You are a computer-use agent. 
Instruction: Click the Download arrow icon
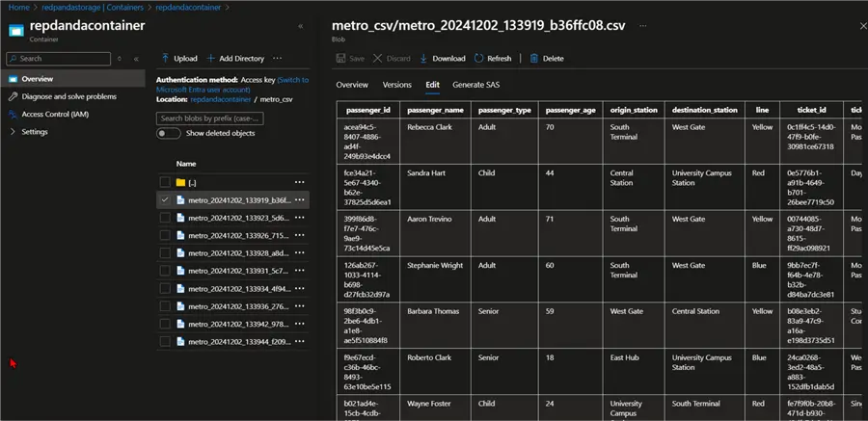point(423,58)
